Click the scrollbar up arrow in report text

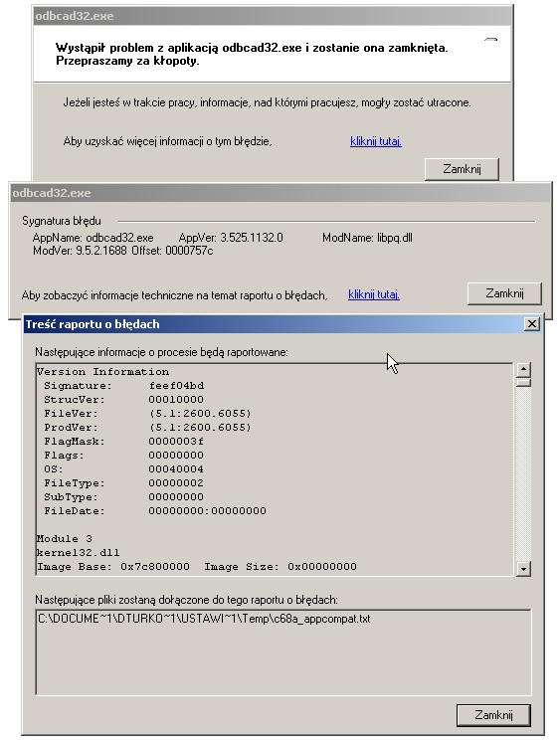point(523,370)
